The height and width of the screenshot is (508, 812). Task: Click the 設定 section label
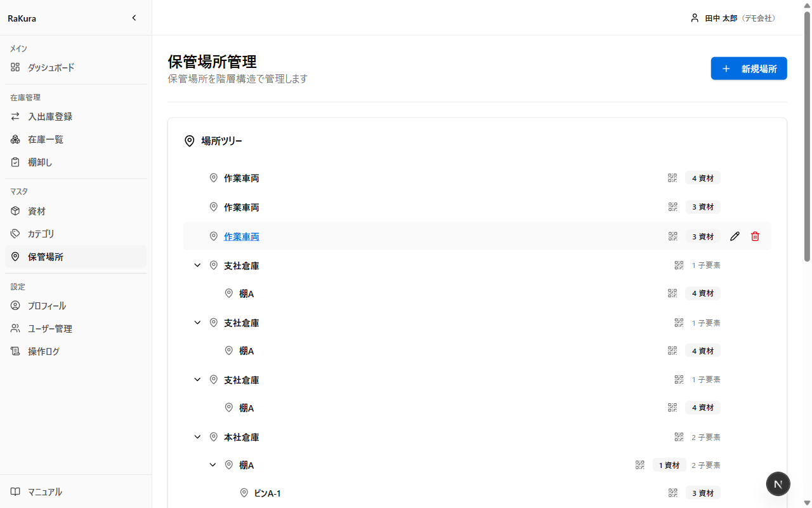point(18,286)
